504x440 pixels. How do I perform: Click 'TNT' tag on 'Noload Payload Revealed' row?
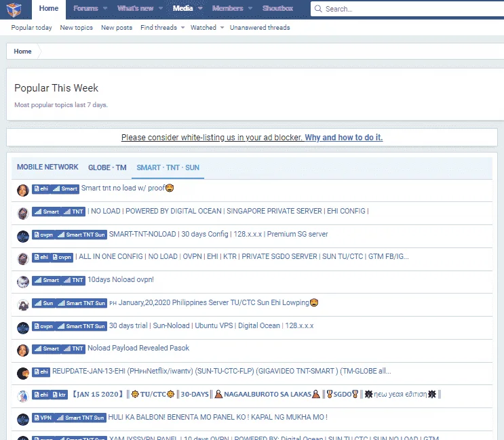tap(73, 348)
